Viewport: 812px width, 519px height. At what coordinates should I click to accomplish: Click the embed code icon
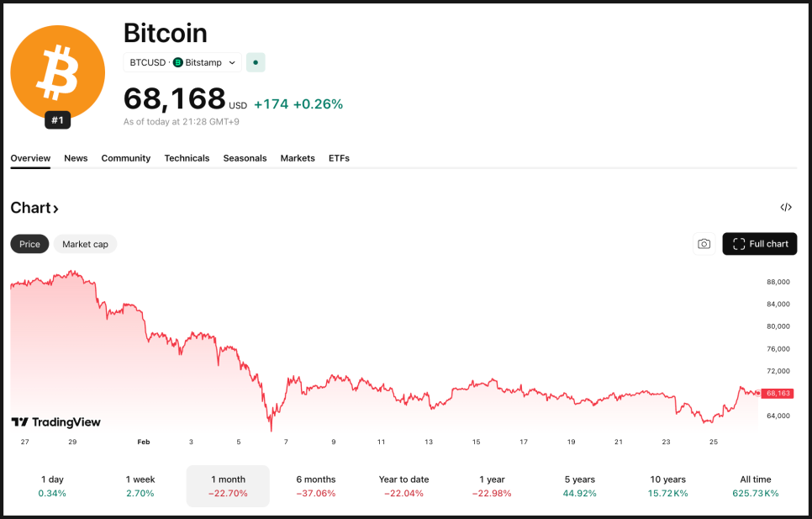pos(786,208)
